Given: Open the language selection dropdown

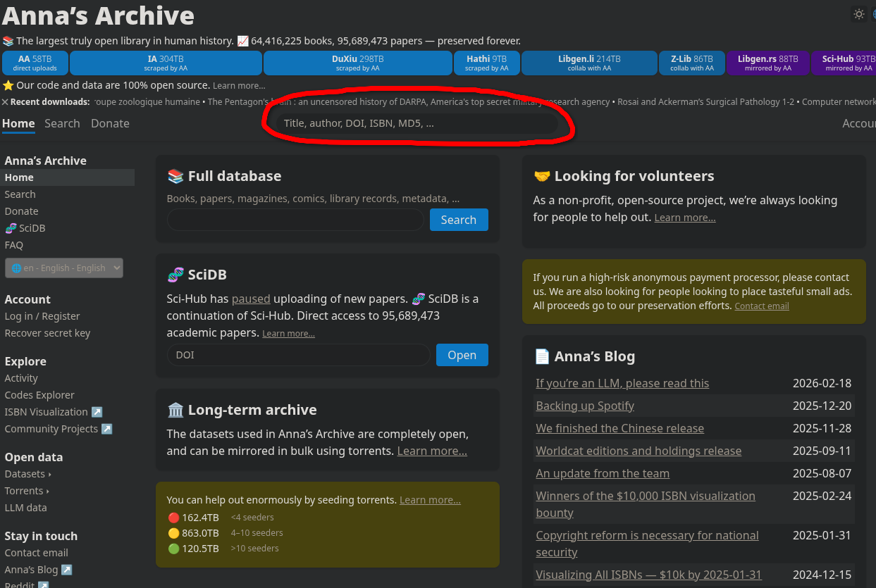Looking at the screenshot, I should [x=64, y=268].
